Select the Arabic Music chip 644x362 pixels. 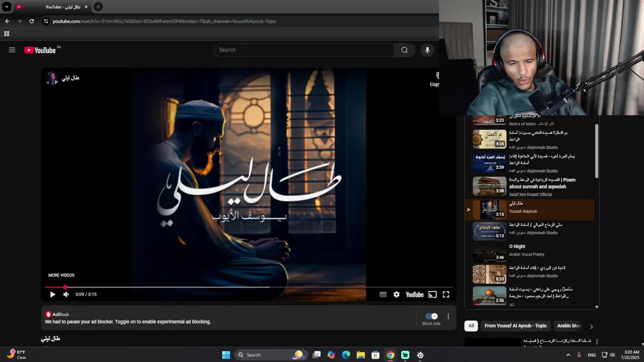point(569,326)
